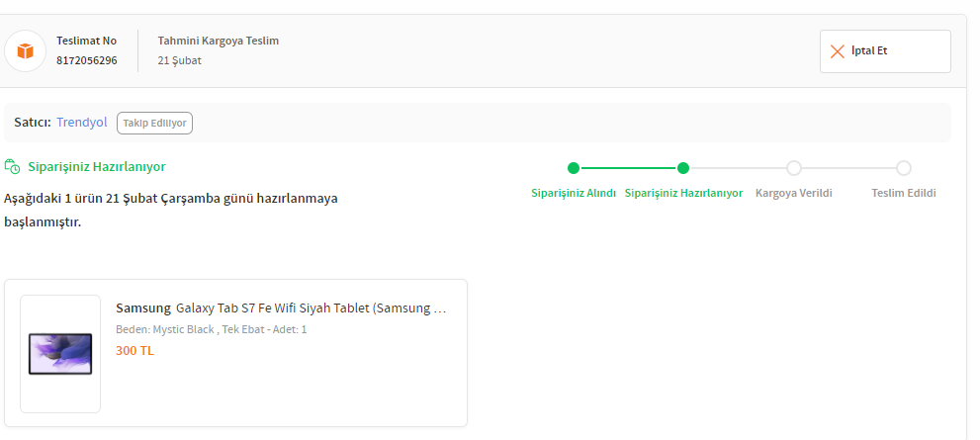Click the 300 TL product price

click(x=135, y=350)
